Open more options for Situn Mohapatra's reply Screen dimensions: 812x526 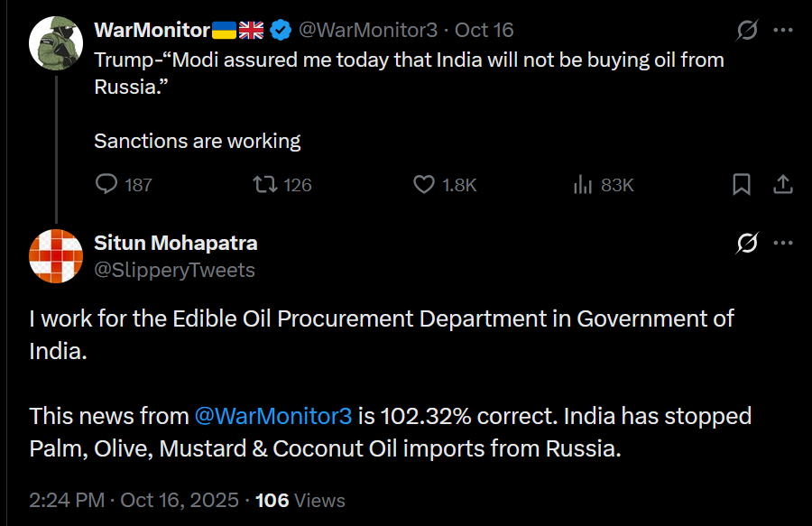(x=783, y=244)
